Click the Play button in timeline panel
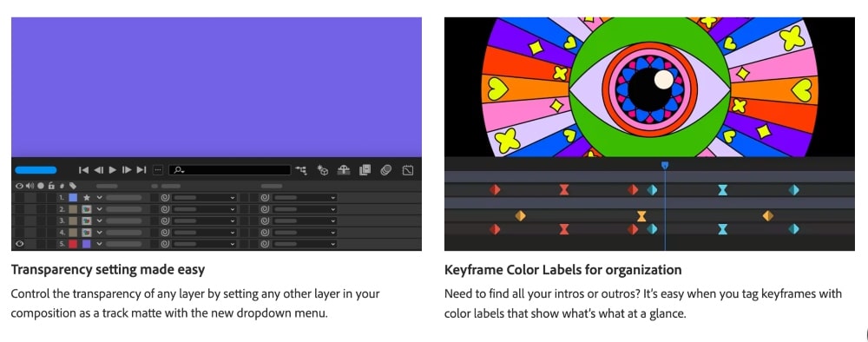 pos(113,170)
